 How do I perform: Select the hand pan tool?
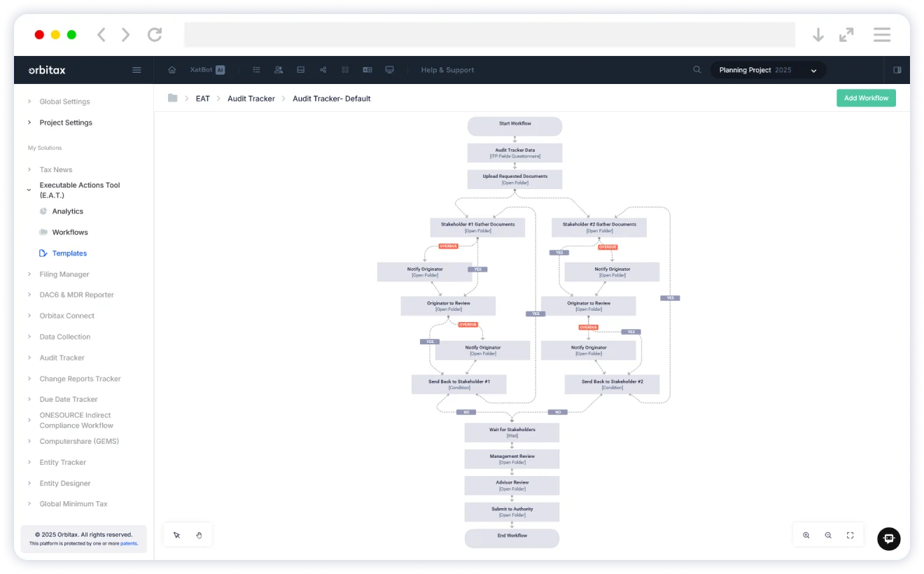click(x=199, y=535)
